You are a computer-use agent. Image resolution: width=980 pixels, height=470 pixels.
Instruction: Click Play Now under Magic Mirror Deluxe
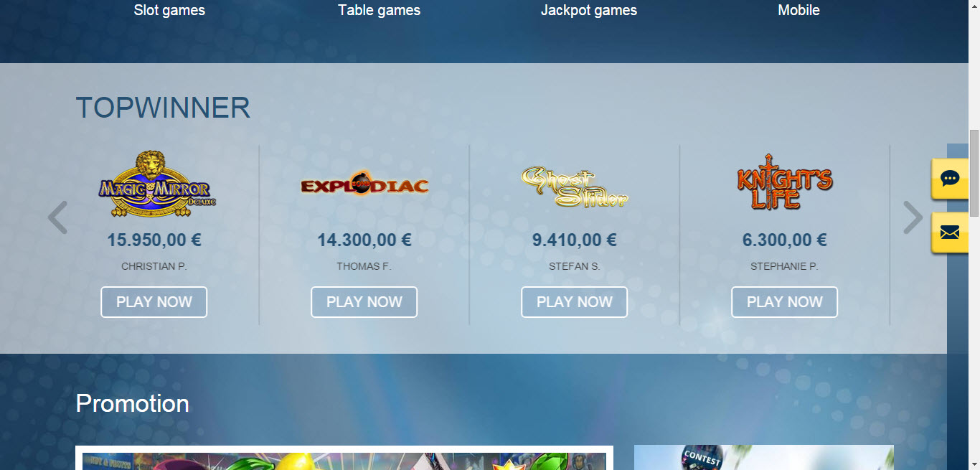click(154, 302)
